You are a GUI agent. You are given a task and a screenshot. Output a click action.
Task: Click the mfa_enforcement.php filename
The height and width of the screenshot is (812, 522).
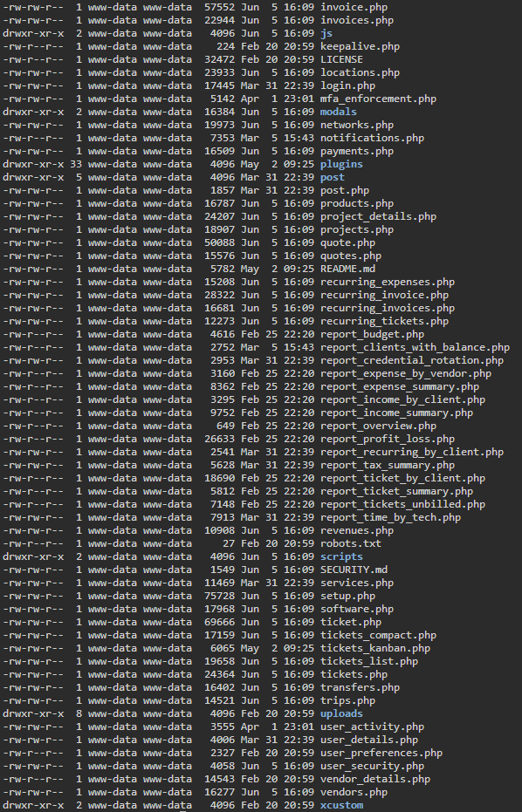tap(379, 99)
